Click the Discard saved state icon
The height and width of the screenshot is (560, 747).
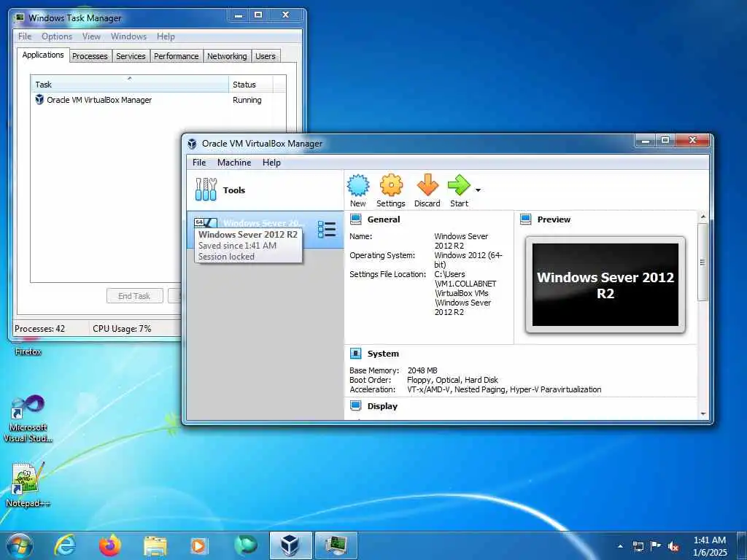pyautogui.click(x=427, y=191)
